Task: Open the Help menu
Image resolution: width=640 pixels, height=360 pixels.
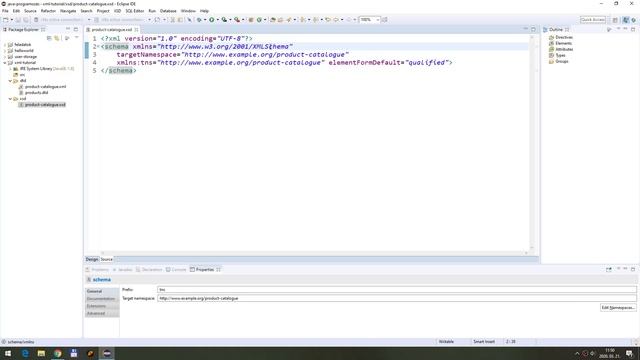Action: pos(204,11)
